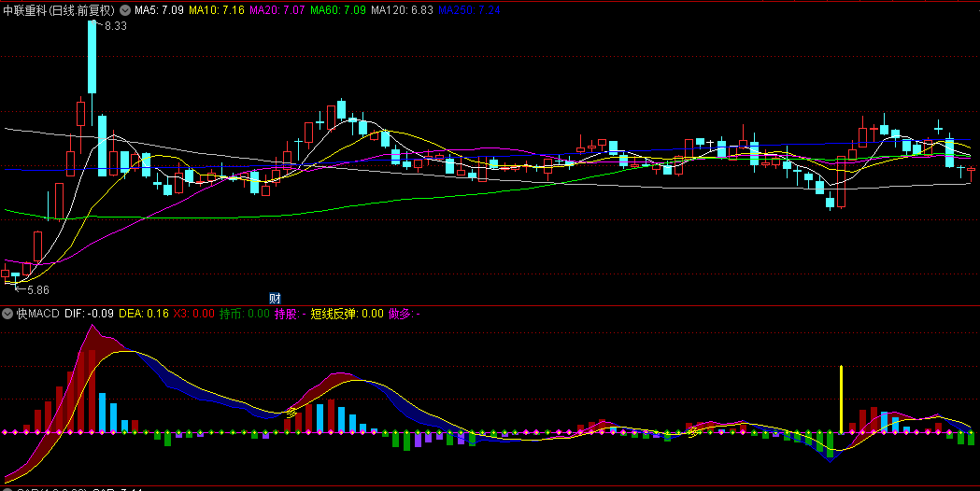This screenshot has width=980, height=491.
Task: Select the X3: 0.00 value label
Action: 193,314
